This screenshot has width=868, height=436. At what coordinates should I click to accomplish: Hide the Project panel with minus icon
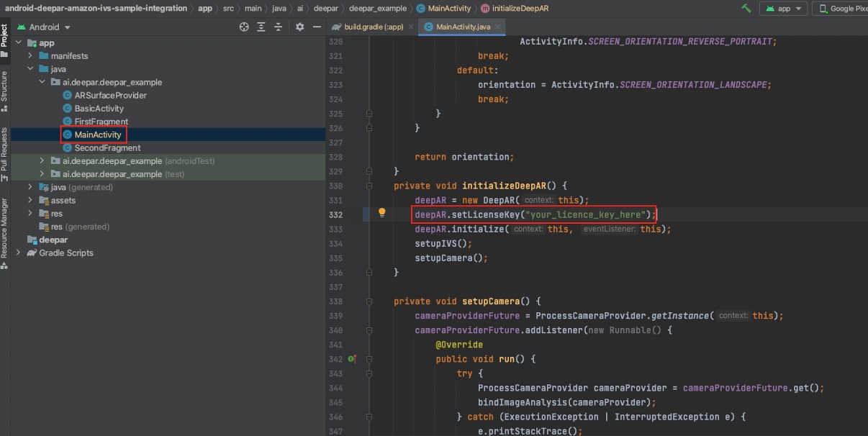315,27
